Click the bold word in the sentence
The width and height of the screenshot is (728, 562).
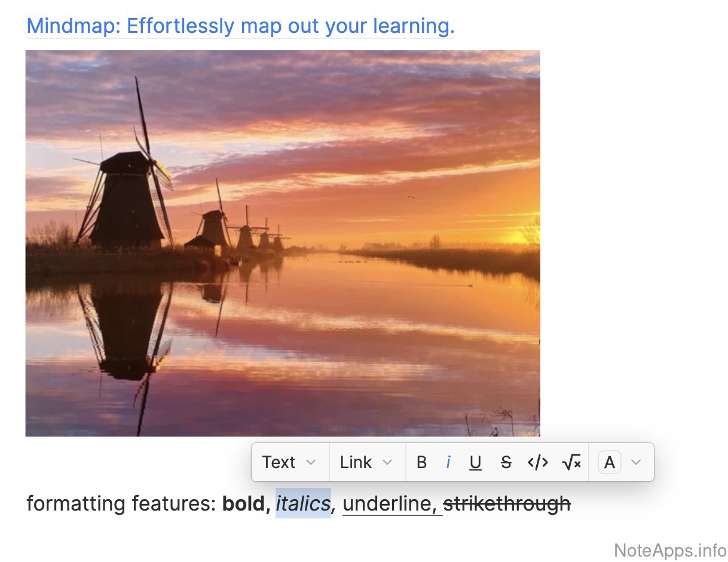coord(244,504)
